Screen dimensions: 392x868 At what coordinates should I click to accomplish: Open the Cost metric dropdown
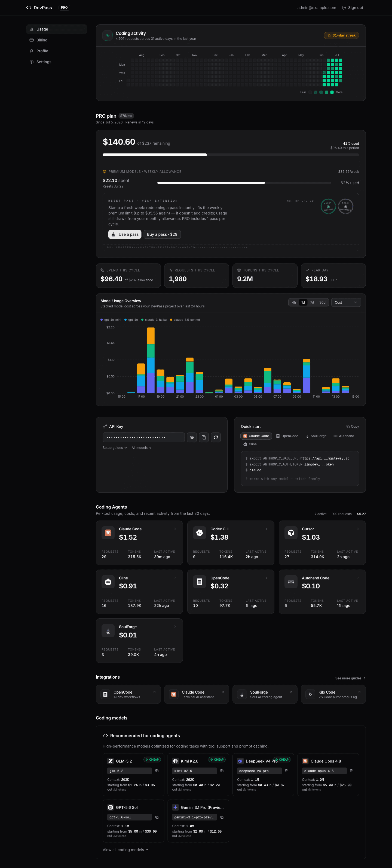(x=346, y=302)
